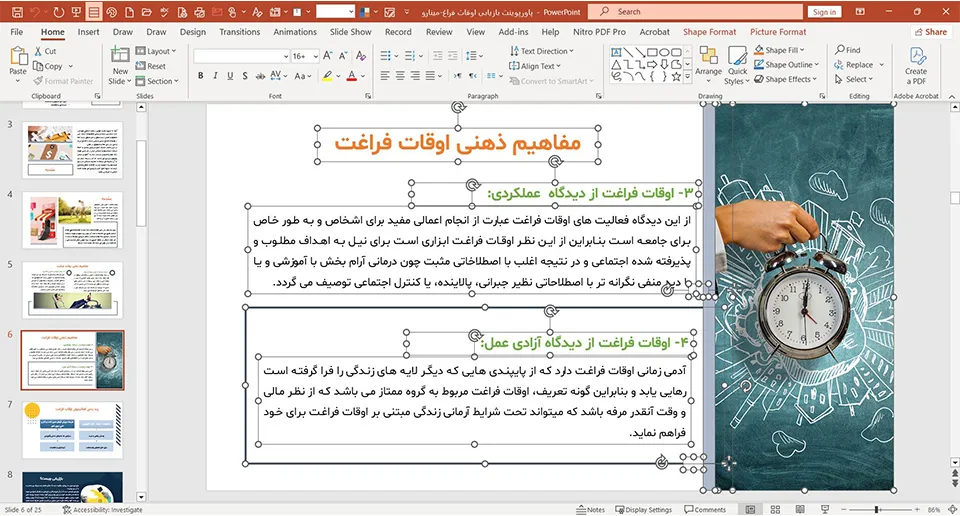Viewport: 960px width, 516px height.
Task: Open the font size combo box
Action: click(305, 56)
